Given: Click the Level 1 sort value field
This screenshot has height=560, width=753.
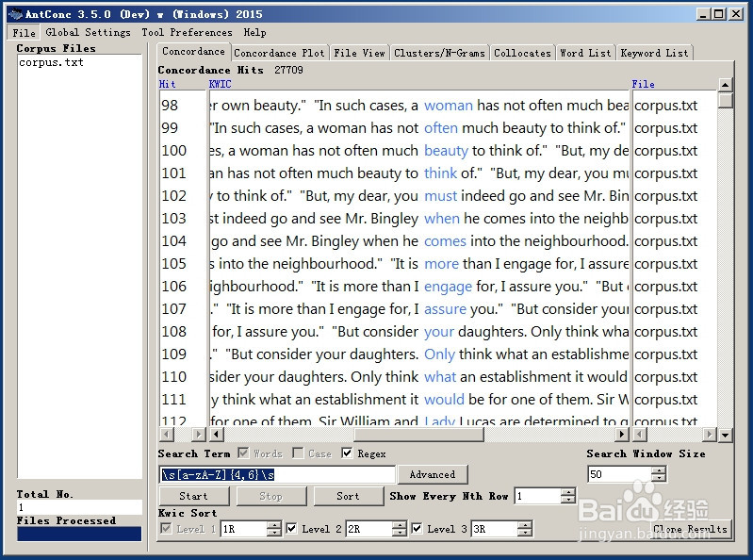Looking at the screenshot, I should [x=243, y=529].
